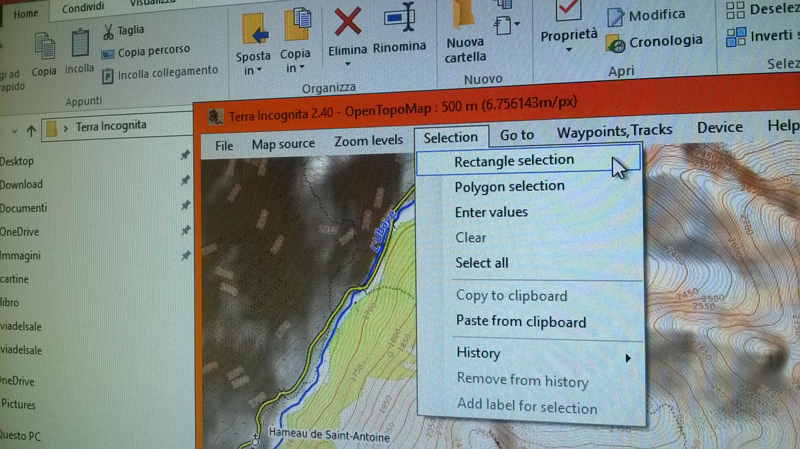Image resolution: width=800 pixels, height=449 pixels.
Task: Click the Terra Incognita title bar app icon
Action: click(x=215, y=117)
